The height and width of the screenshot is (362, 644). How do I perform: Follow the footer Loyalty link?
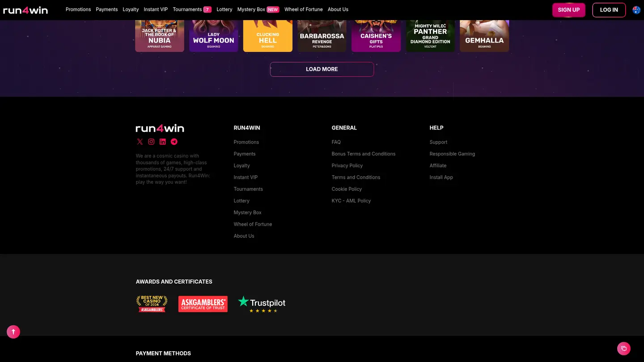pos(242,165)
